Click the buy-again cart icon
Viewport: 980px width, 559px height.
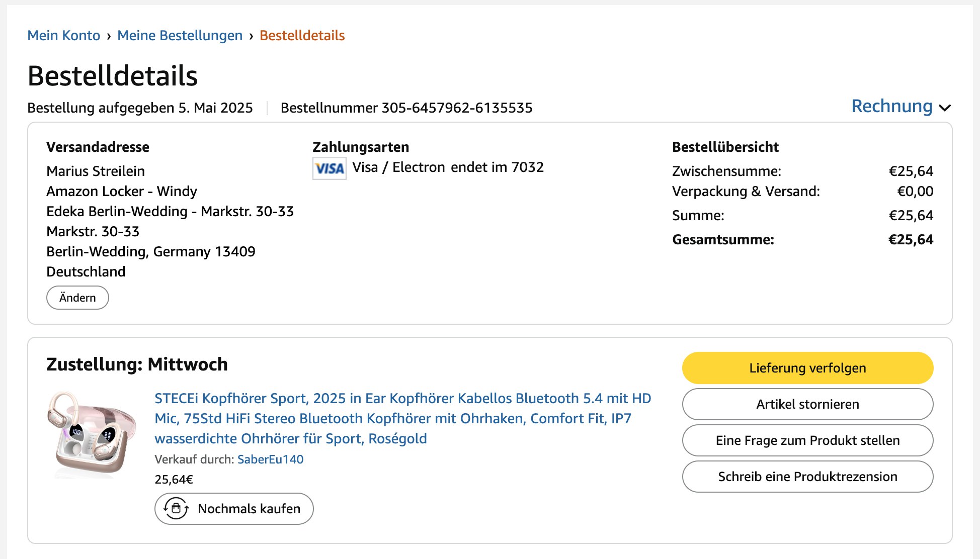pyautogui.click(x=176, y=508)
